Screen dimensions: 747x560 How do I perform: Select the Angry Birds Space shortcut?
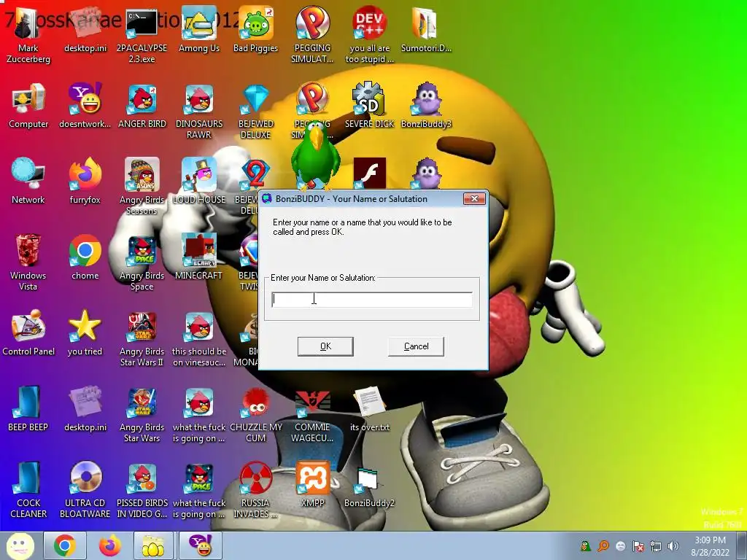pos(142,262)
